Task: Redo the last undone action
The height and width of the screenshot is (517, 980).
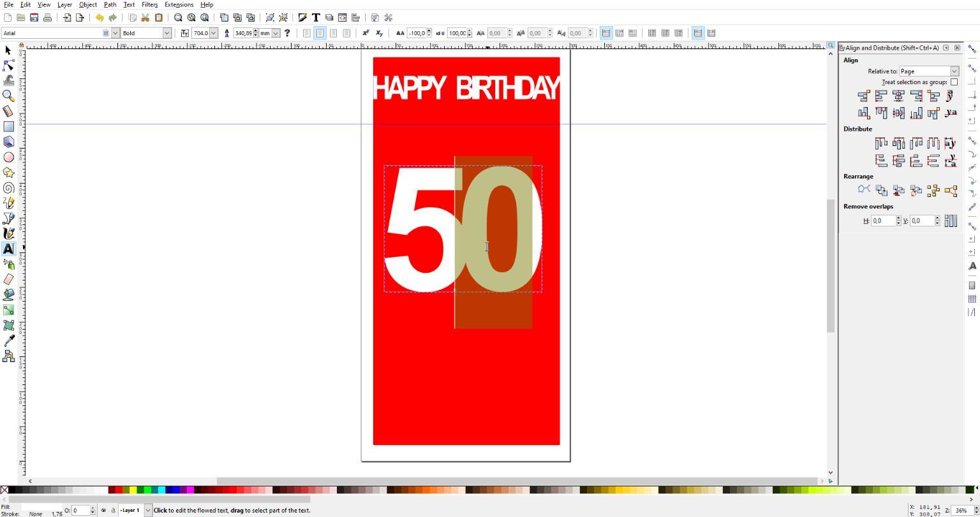Action: tap(112, 18)
